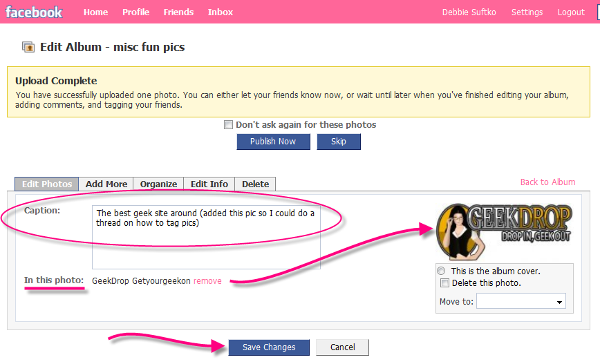Open Inbox from the top navigation
Viewport: 600px width, 364px height.
(220, 12)
